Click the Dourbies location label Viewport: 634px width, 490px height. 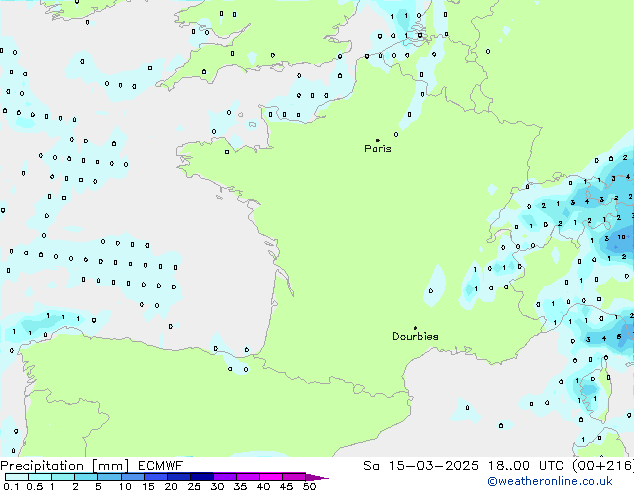click(x=415, y=336)
